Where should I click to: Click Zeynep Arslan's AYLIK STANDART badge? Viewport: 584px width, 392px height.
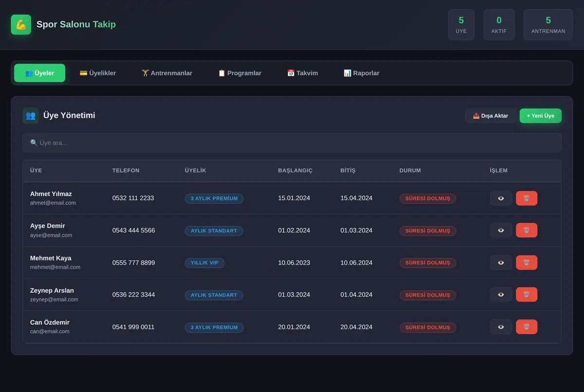(x=214, y=295)
